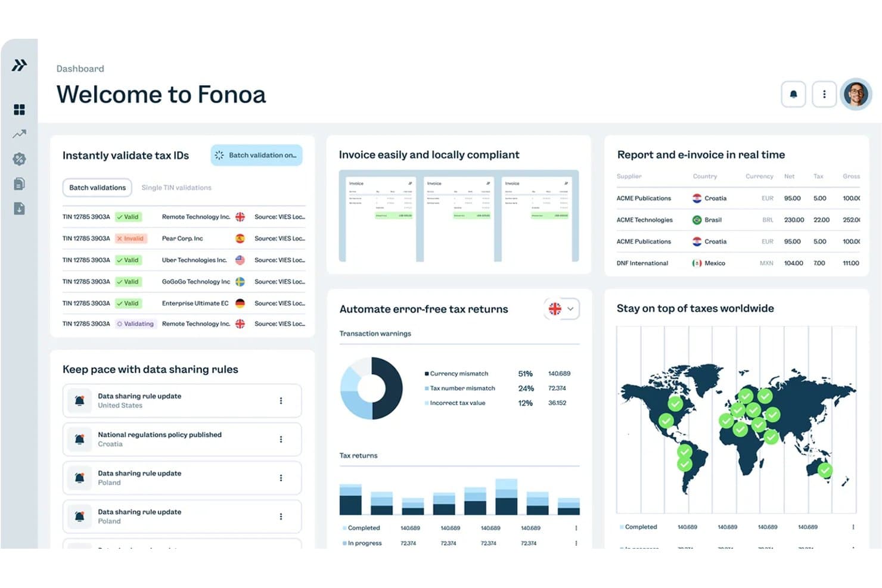Click the Germany flag beside Enterprise Ultimate
Viewport: 882px width, 588px height.
240,303
